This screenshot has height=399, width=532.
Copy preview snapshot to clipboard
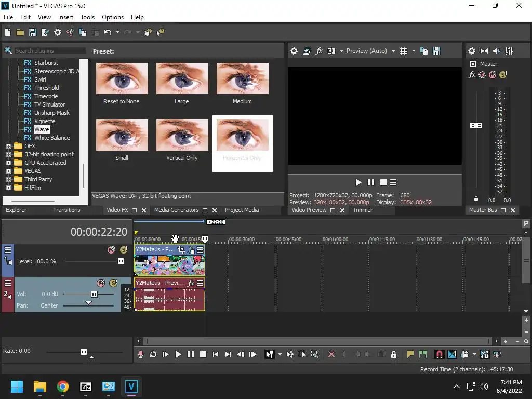coord(424,51)
